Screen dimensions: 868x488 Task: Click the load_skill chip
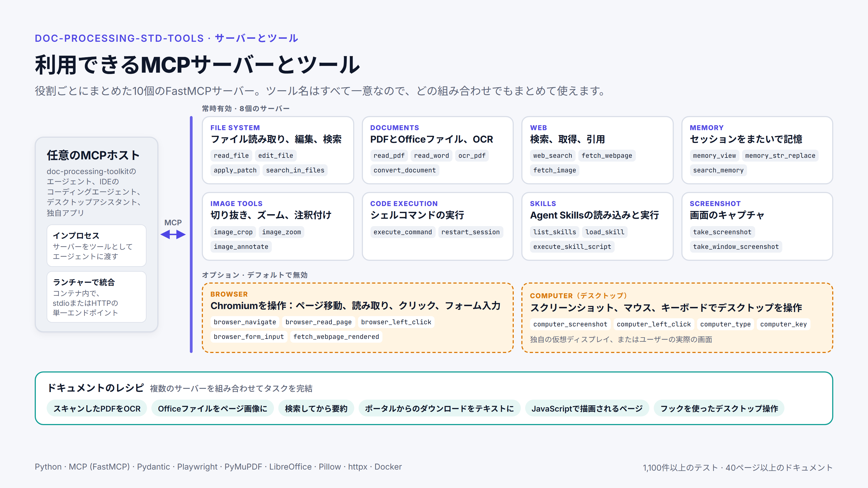tap(605, 232)
